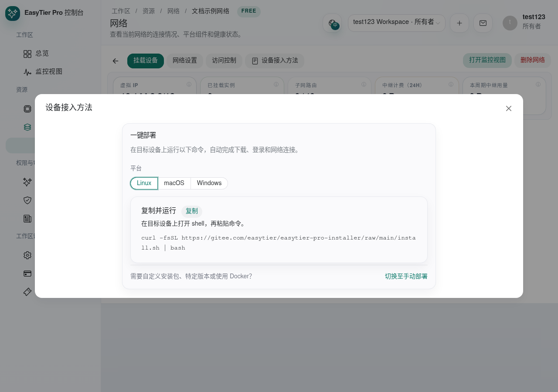Click the 文档示例网络 breadcrumb
The height and width of the screenshot is (392, 558).
(211, 11)
